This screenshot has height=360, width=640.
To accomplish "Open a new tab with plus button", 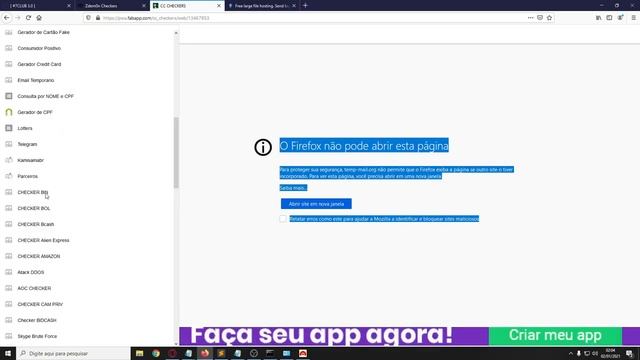I will (x=305, y=6).
